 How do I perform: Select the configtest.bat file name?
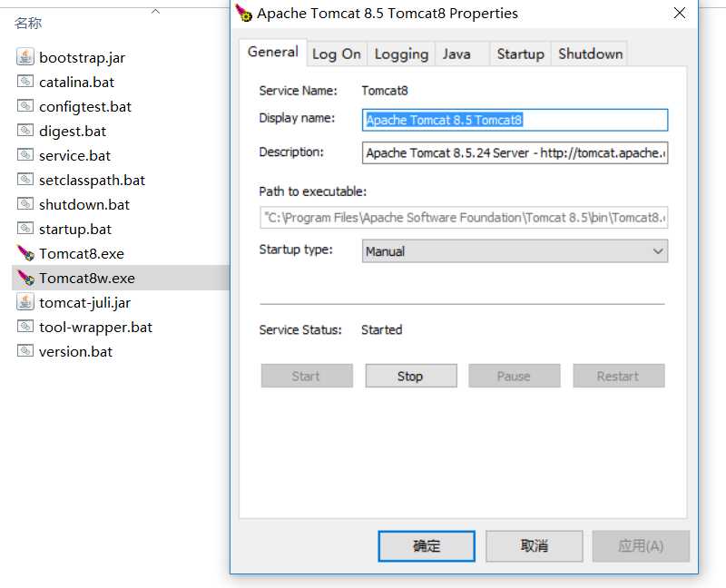coord(85,106)
